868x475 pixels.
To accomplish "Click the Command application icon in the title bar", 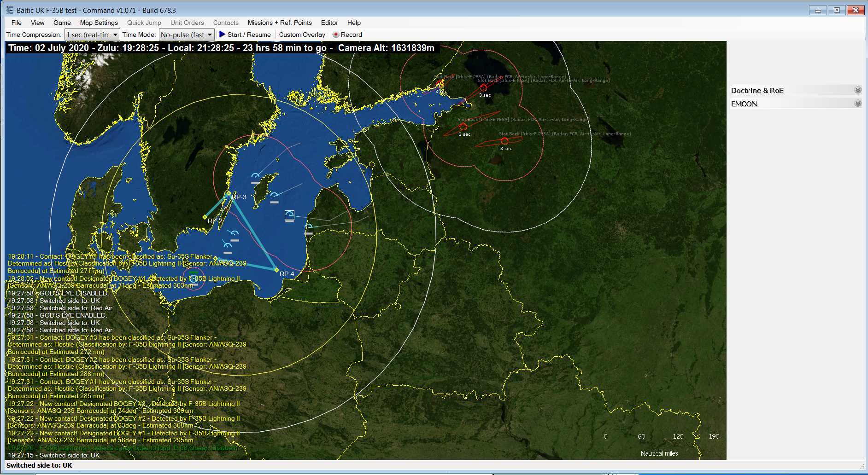I will click(x=10, y=10).
